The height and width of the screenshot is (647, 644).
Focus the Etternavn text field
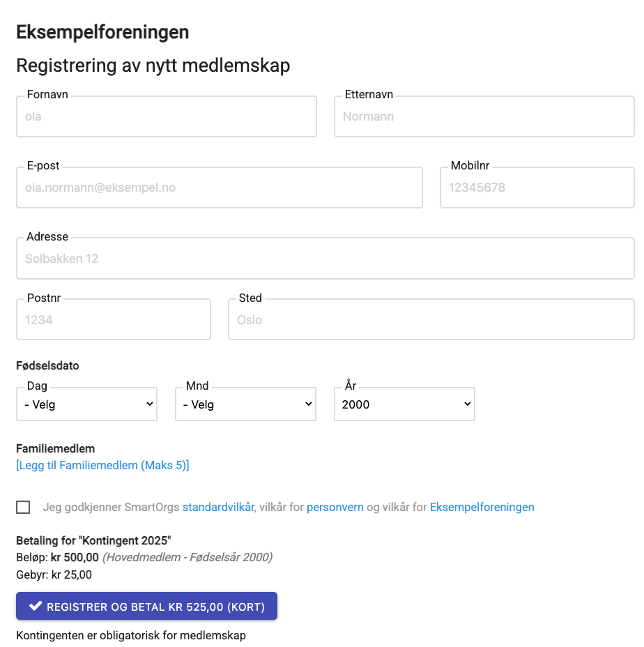click(484, 116)
